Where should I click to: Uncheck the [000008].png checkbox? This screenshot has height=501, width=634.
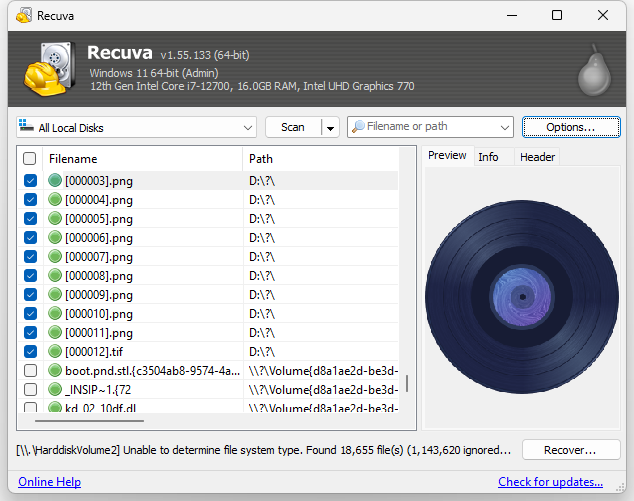click(30, 275)
